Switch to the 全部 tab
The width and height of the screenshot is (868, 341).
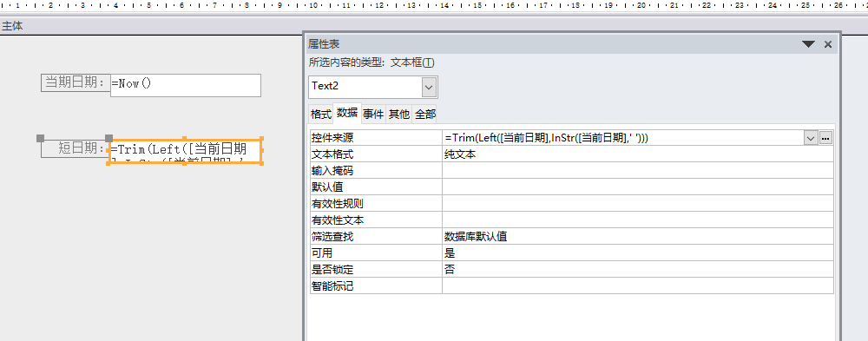click(x=425, y=114)
